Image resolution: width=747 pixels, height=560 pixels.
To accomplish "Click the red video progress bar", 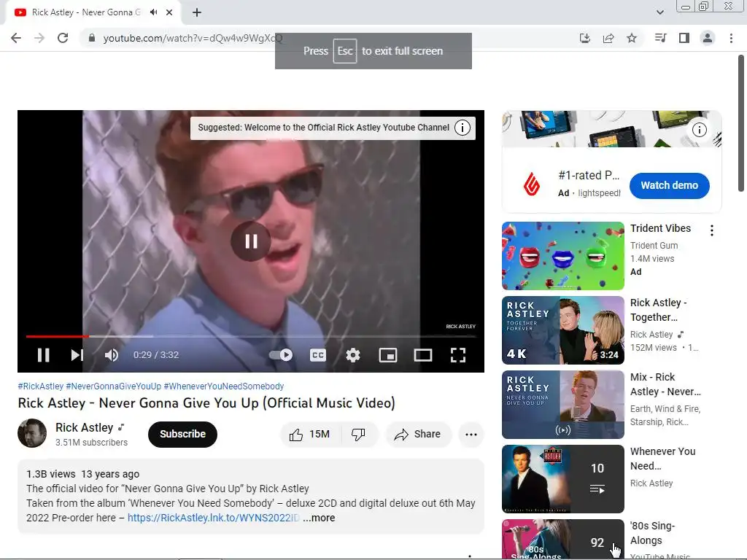I will click(57, 336).
